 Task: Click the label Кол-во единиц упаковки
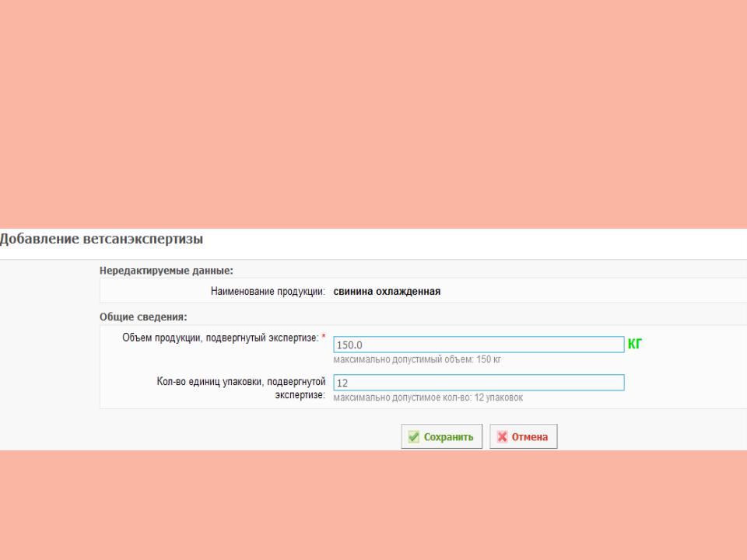pos(241,388)
